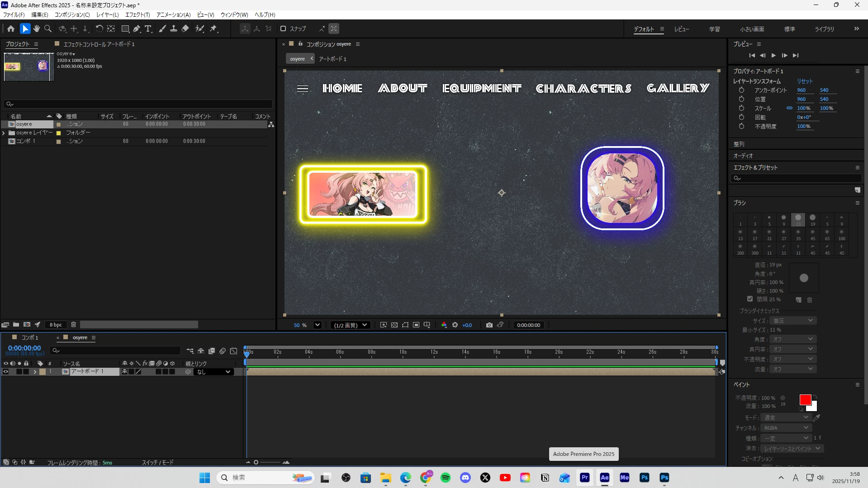Screen dimensions: 868x488
Task: Select brush preset size 19
Action: pos(812,220)
